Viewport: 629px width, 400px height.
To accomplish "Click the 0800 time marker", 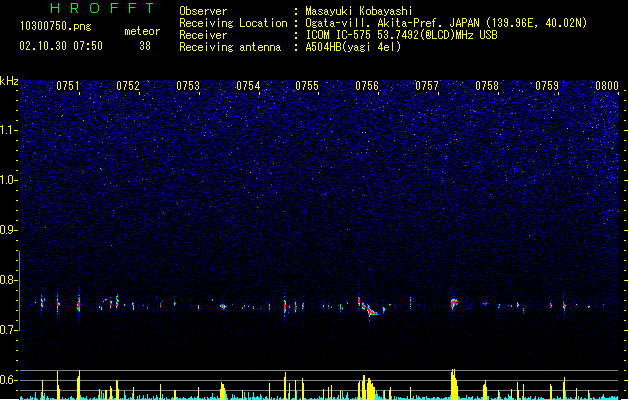I will click(607, 86).
